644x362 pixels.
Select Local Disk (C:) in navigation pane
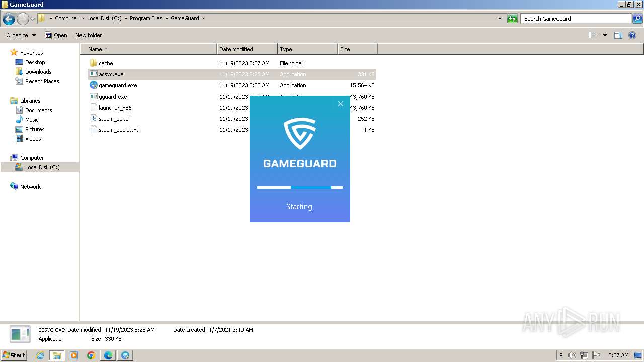[x=42, y=167]
